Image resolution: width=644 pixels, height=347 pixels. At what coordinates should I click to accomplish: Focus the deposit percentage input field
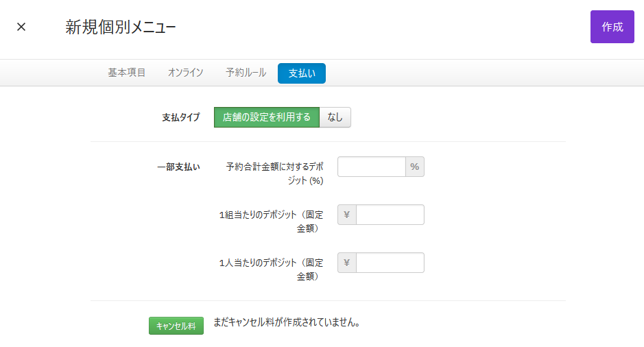coord(371,167)
